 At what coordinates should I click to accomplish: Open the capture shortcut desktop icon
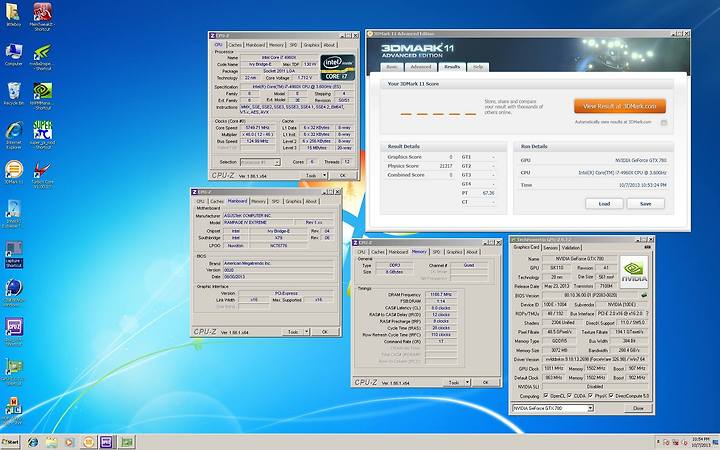coord(14,254)
